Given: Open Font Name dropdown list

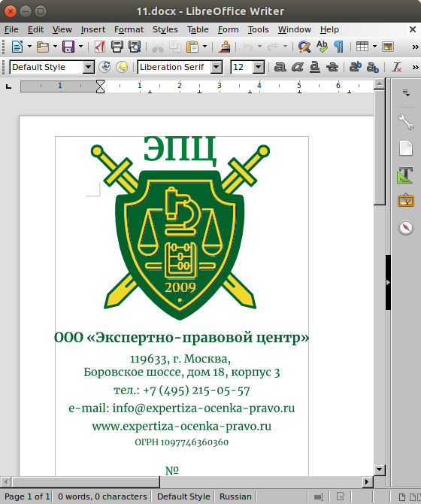Looking at the screenshot, I should pyautogui.click(x=216, y=67).
